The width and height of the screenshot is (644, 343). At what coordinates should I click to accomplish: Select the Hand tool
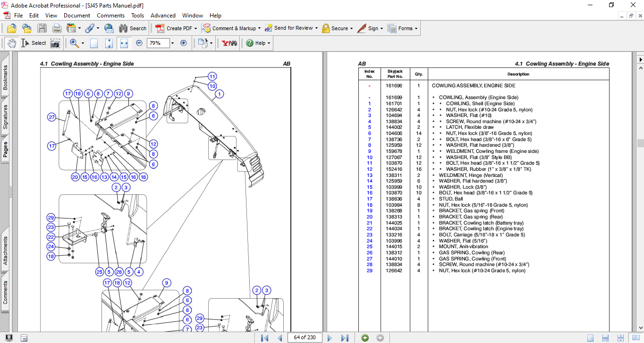click(11, 43)
